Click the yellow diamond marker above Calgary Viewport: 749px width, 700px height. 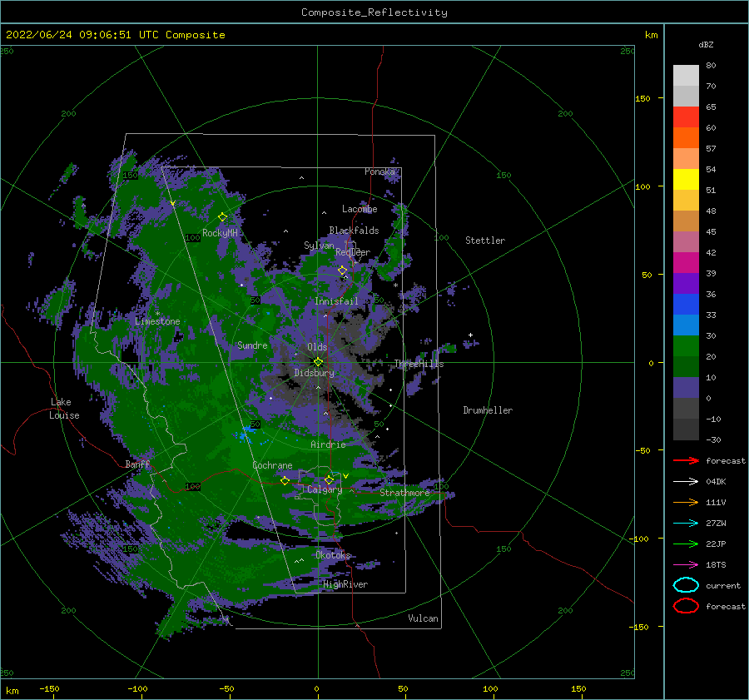coord(329,479)
